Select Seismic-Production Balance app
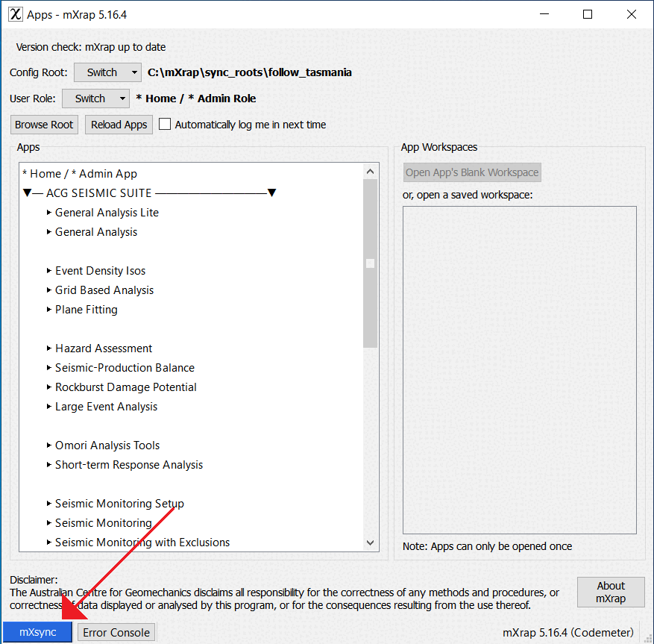This screenshot has width=654, height=644. point(125,368)
